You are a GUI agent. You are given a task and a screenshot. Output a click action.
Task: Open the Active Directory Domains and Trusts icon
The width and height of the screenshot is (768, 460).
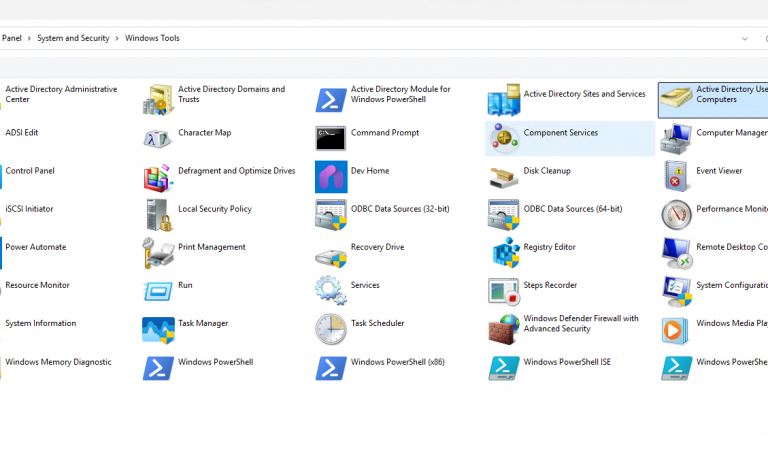tap(158, 99)
